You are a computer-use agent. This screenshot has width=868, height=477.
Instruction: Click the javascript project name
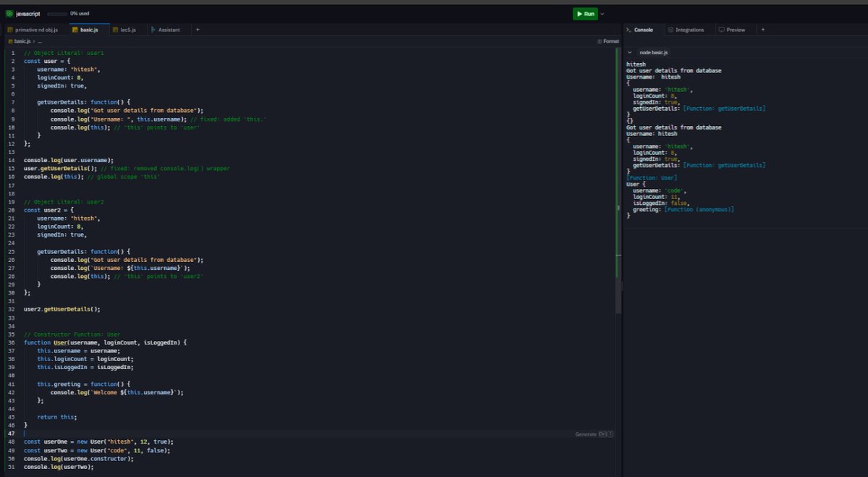tap(27, 13)
